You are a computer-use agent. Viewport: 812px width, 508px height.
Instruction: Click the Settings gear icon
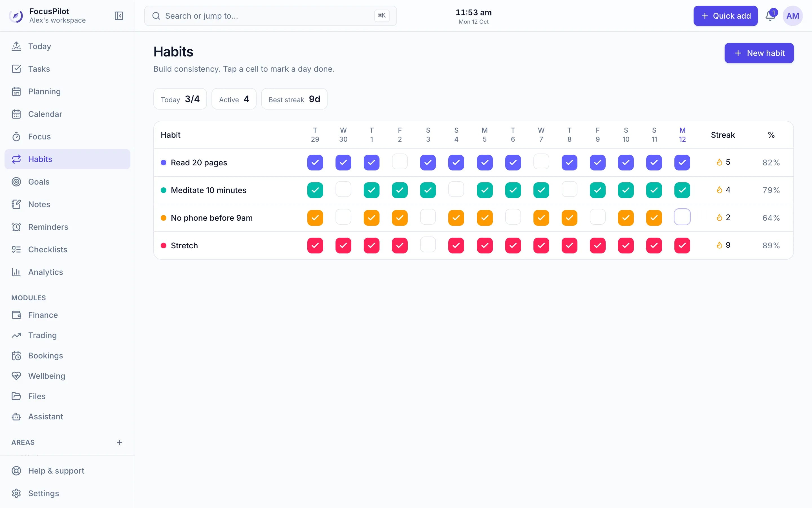pyautogui.click(x=16, y=493)
